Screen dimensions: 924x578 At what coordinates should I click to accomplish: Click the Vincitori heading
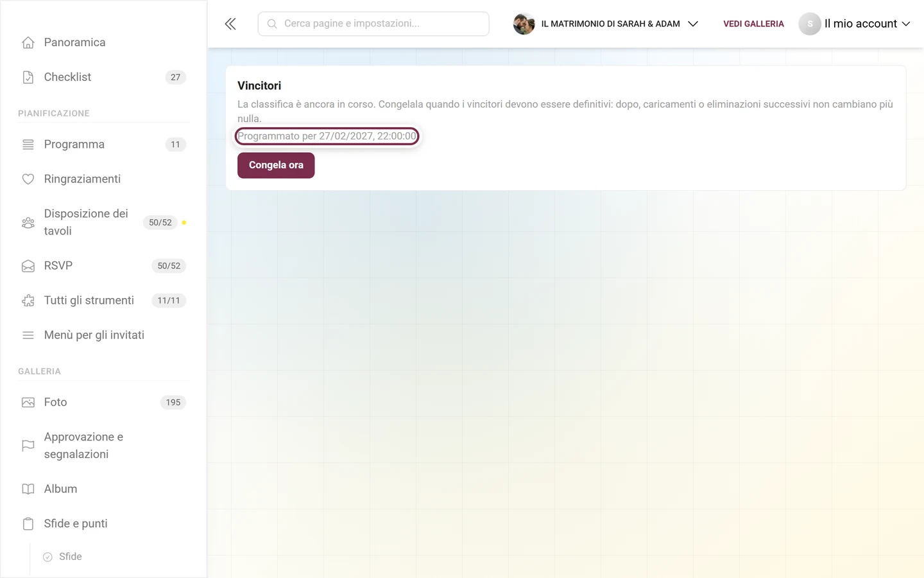(x=259, y=86)
